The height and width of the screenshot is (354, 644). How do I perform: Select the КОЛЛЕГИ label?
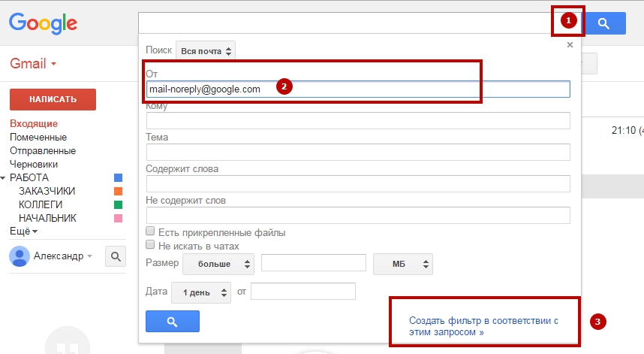click(41, 204)
